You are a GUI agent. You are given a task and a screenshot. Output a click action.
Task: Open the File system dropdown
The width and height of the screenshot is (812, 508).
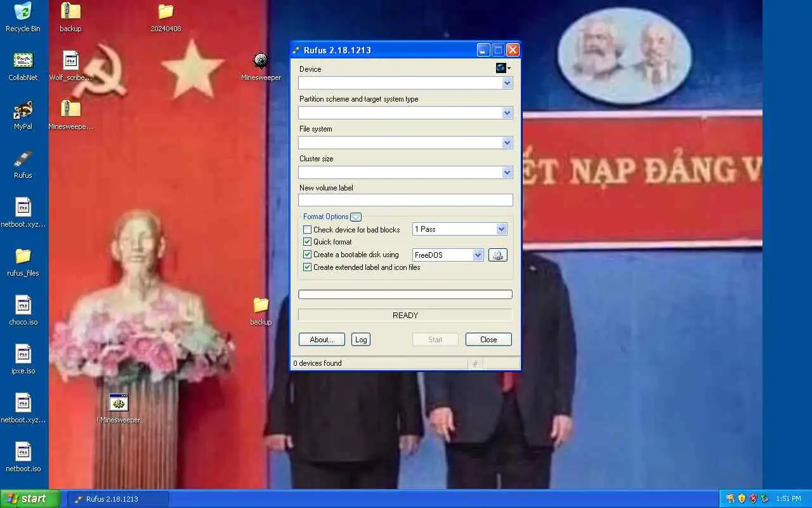pyautogui.click(x=405, y=143)
